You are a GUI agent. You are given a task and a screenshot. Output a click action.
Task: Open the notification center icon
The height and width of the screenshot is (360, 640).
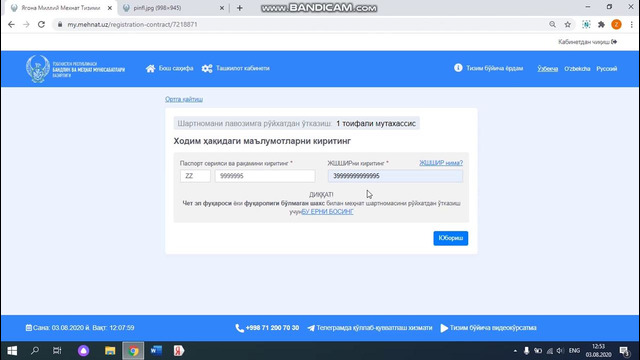624,351
